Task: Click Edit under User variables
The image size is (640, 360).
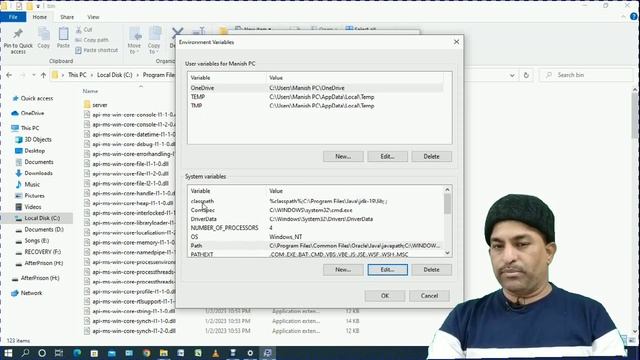Action: click(387, 156)
